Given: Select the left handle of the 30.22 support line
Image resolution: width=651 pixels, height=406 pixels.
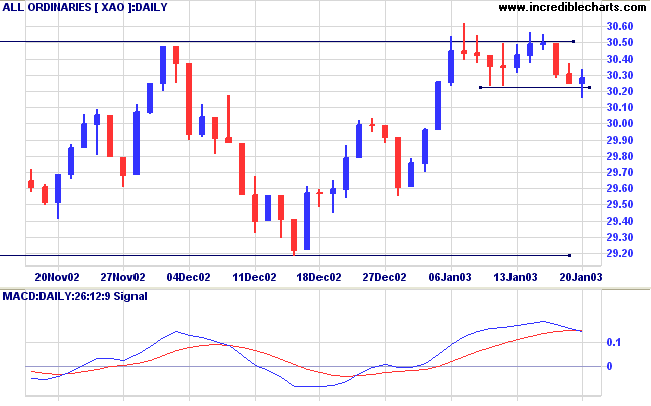Looking at the screenshot, I should pos(480,88).
